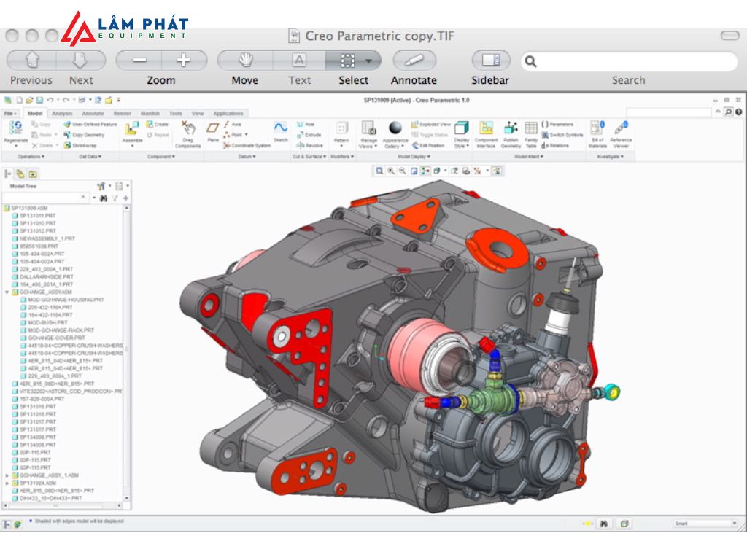Expand the Get Data group dropdown
The image size is (747, 560).
(x=90, y=157)
